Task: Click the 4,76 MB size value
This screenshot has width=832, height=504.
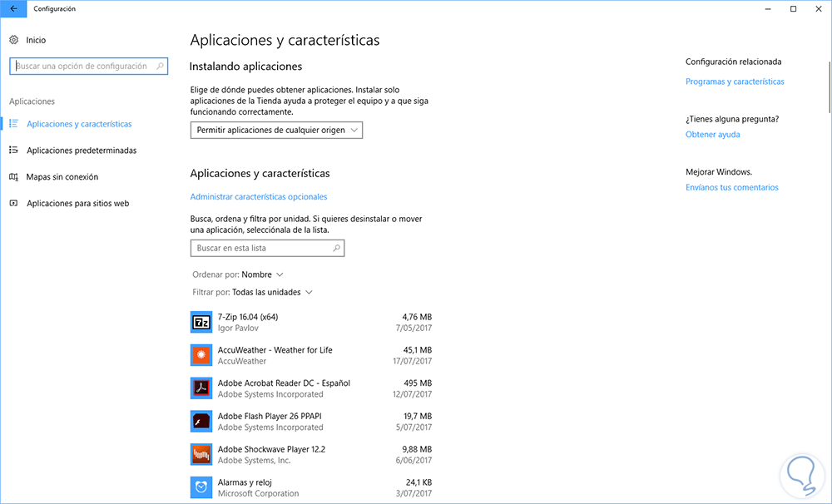Action: [417, 317]
